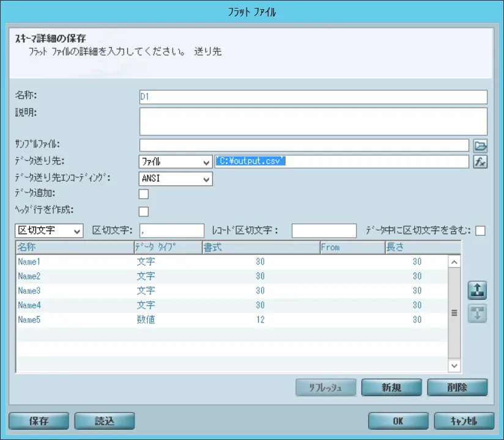504x440 pixels.
Task: Click the 保存 button
Action: [x=39, y=421]
